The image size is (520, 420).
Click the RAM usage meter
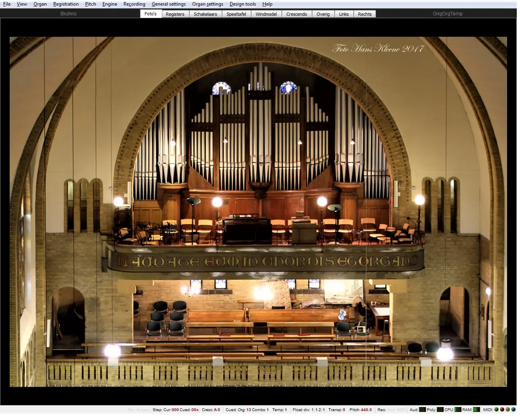[476, 409]
